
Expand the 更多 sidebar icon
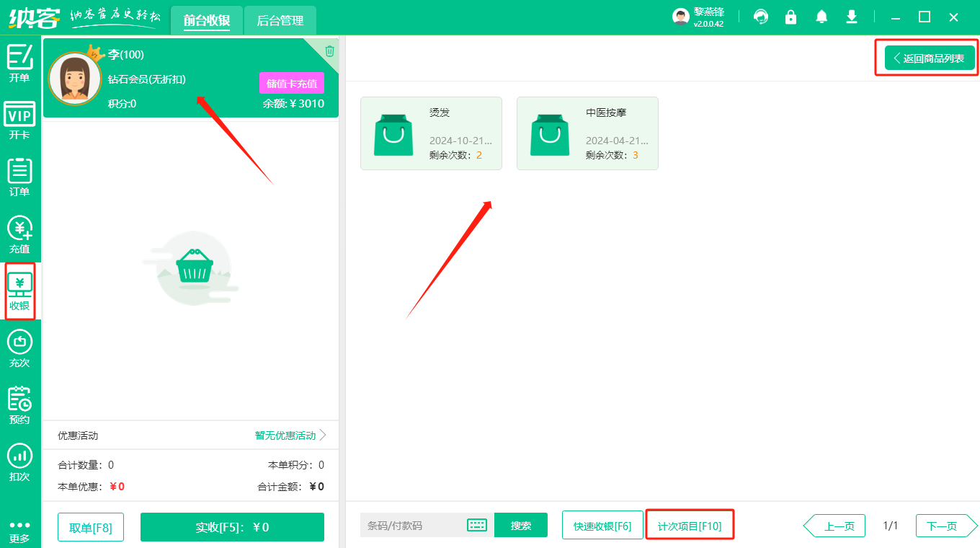pyautogui.click(x=20, y=529)
